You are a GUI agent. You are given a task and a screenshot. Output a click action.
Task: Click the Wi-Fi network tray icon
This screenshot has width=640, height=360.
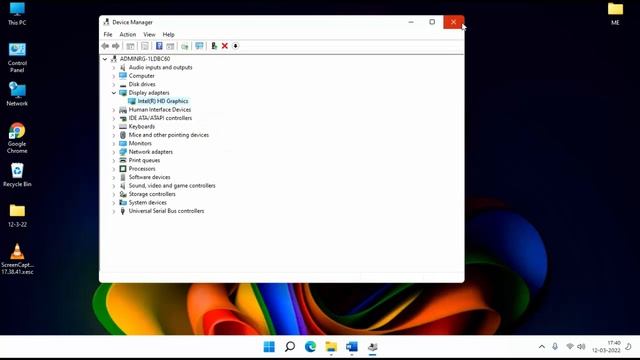point(570,347)
